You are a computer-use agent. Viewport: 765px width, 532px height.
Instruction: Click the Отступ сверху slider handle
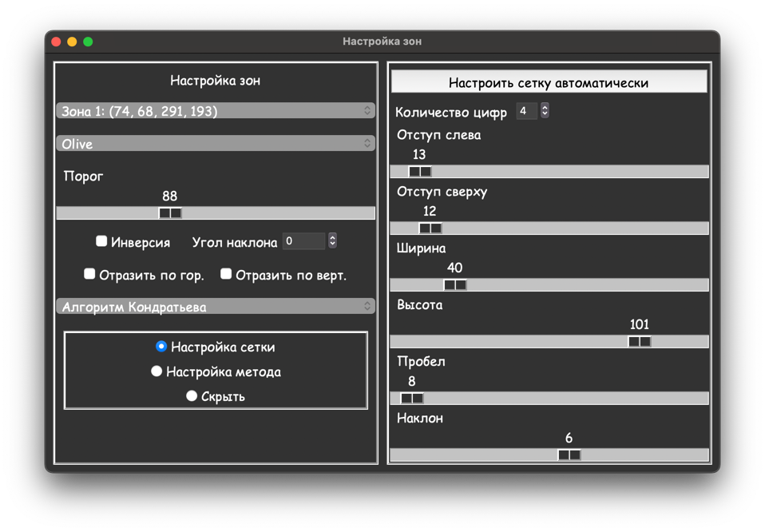[430, 228]
